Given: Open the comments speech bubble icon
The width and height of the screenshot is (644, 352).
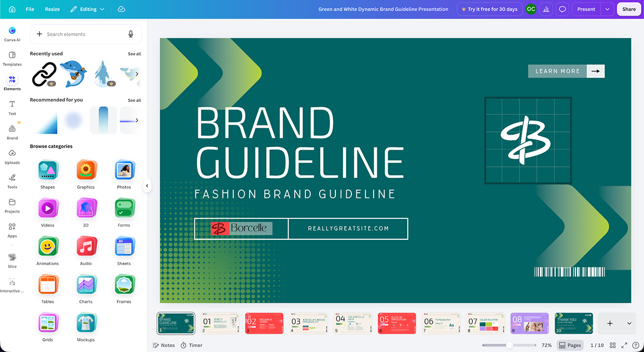Looking at the screenshot, I should pos(562,9).
